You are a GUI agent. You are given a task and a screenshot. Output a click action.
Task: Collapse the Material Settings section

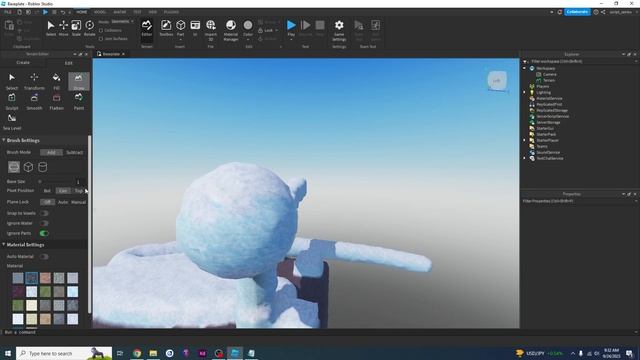tap(4, 244)
